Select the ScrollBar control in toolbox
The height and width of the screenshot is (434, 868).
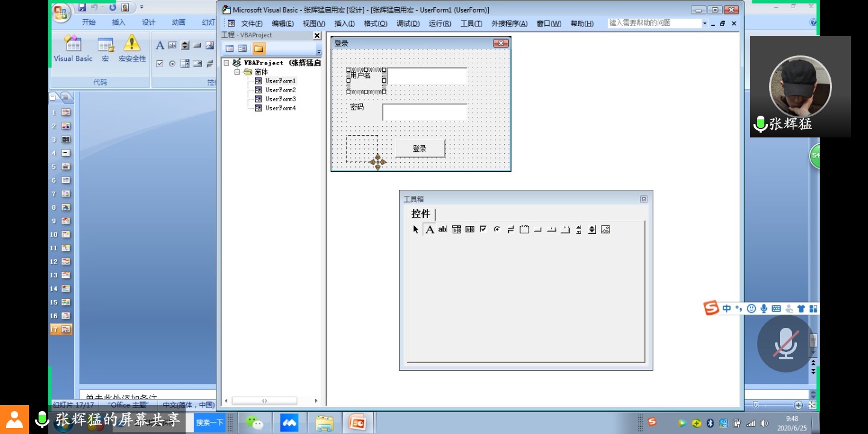[579, 230]
